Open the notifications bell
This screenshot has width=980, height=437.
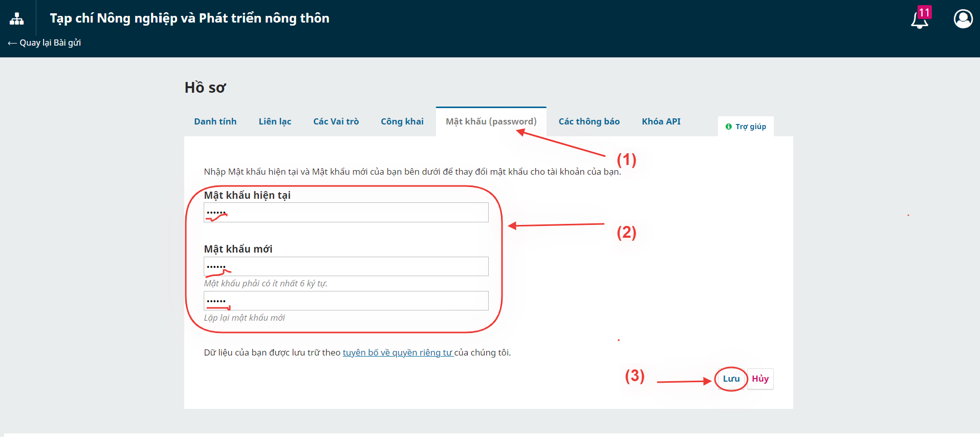click(x=920, y=20)
